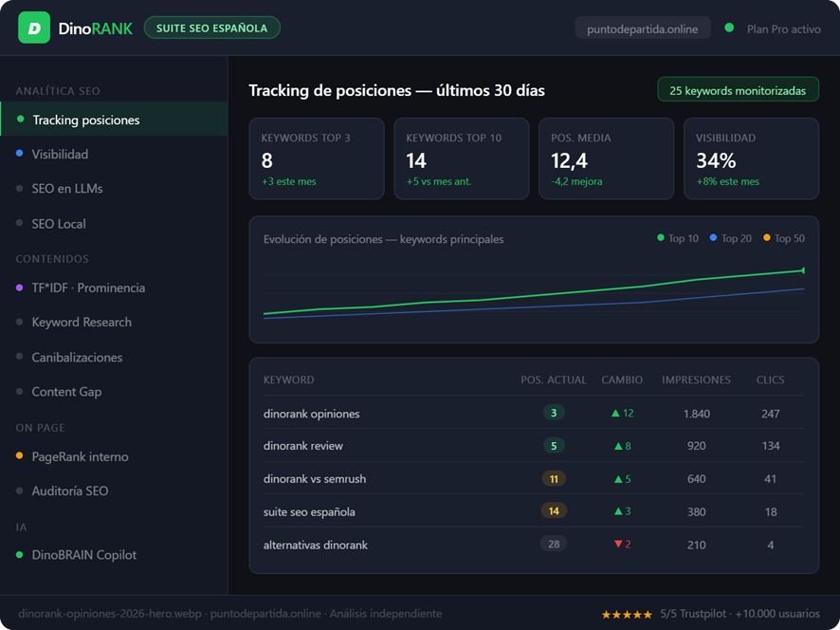Click the orange dot beside PageRank interno
Screen dimensions: 840x630
pyautogui.click(x=19, y=455)
